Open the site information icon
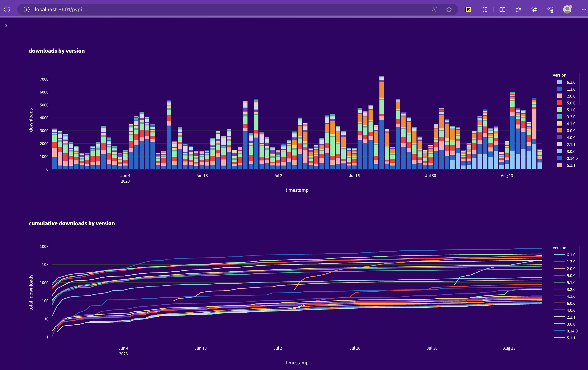The width and height of the screenshot is (588, 370). pos(27,9)
